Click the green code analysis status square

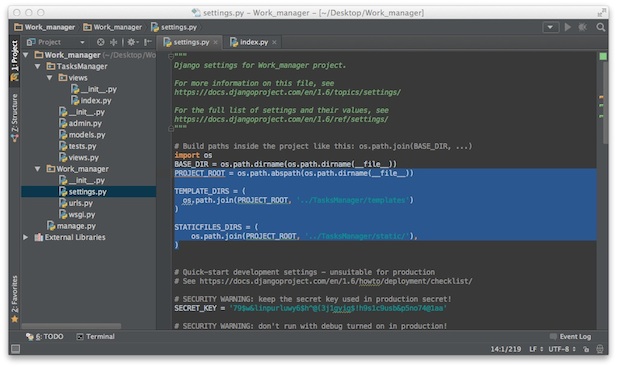click(602, 57)
